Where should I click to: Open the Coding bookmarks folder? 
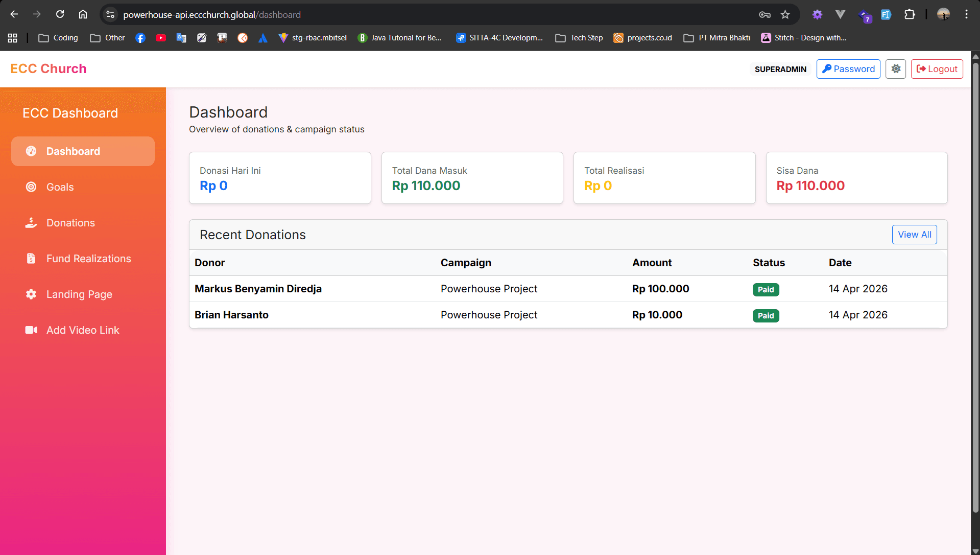(x=58, y=38)
